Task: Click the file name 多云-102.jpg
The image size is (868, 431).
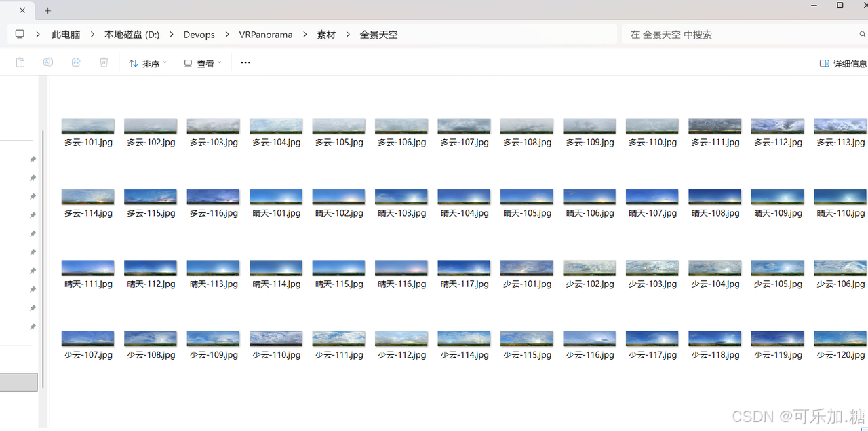Action: (x=151, y=143)
